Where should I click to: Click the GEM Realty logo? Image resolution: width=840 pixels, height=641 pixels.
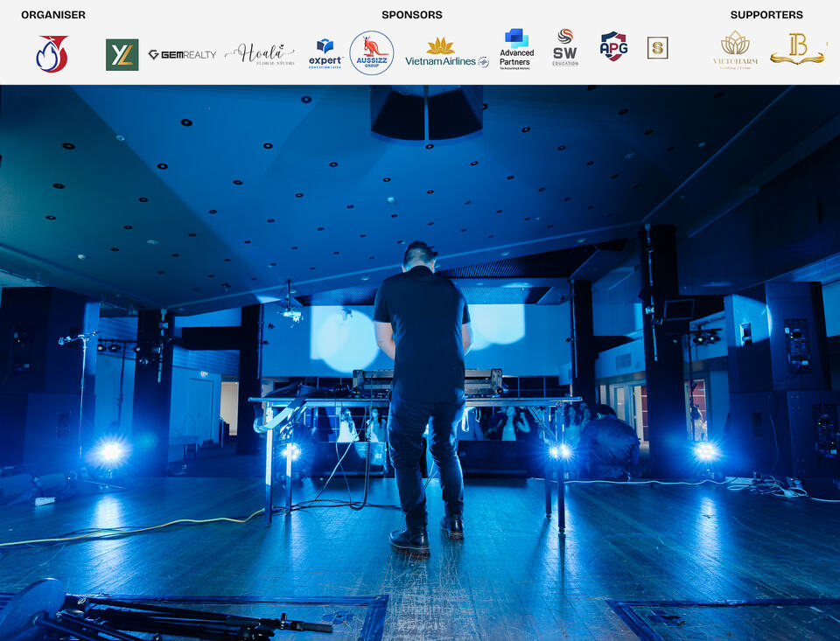coord(182,54)
